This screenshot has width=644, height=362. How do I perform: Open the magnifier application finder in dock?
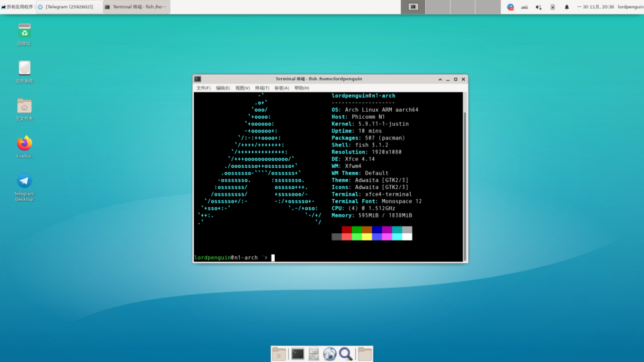coord(346,354)
